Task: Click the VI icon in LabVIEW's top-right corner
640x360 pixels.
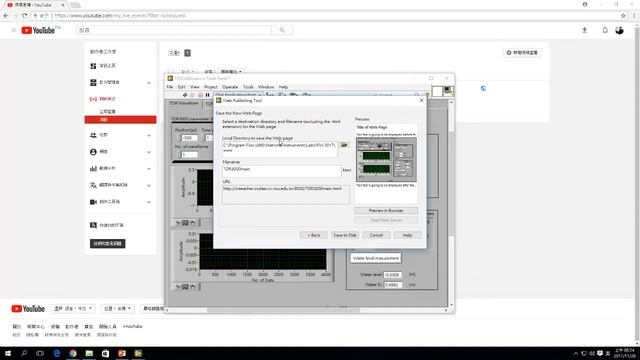Action: (x=448, y=91)
